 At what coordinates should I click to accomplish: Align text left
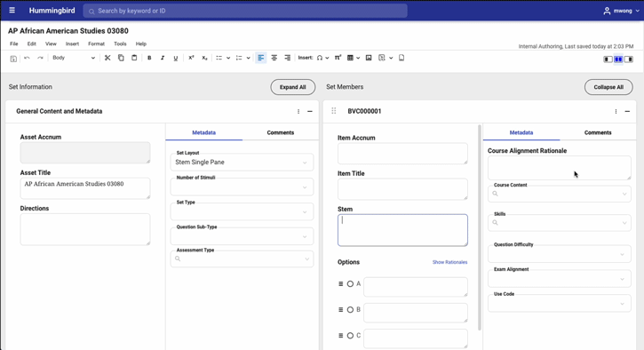coord(261,58)
